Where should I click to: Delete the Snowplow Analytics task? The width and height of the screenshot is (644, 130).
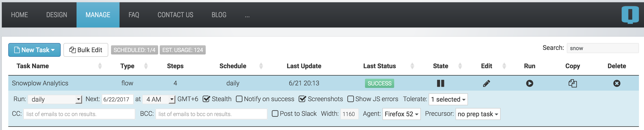point(617,83)
